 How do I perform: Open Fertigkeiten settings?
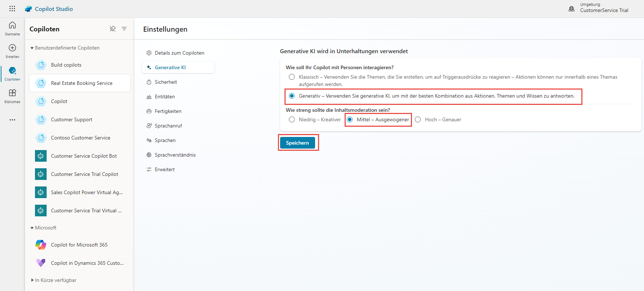(x=178, y=111)
